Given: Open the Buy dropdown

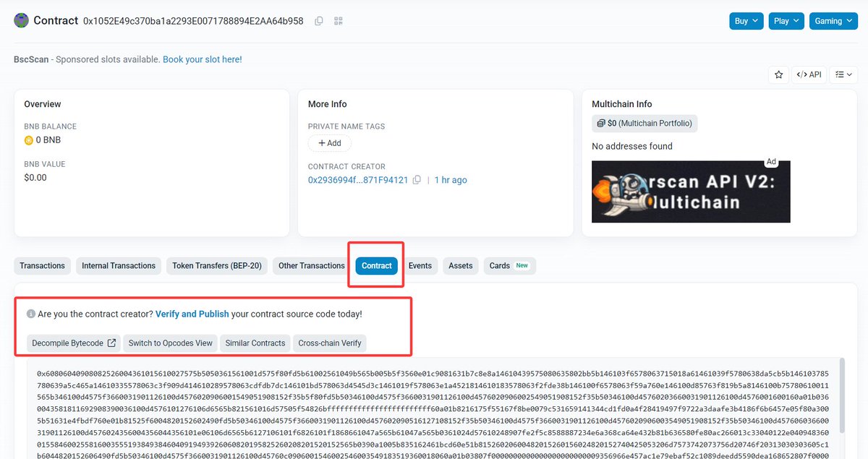Looking at the screenshot, I should [x=746, y=21].
